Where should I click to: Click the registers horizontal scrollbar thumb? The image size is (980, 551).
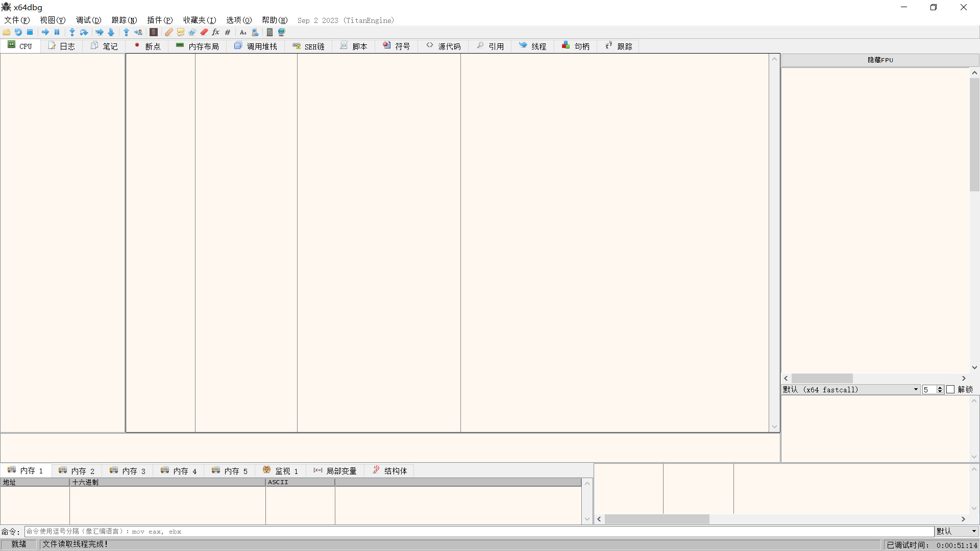tap(822, 379)
